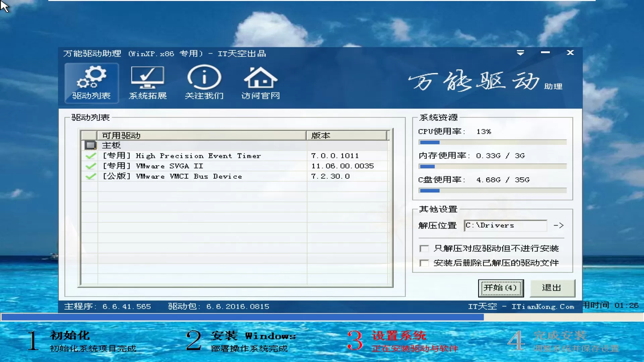Click the 关注我们 info icon
This screenshot has width=644, height=362.
pyautogui.click(x=204, y=83)
